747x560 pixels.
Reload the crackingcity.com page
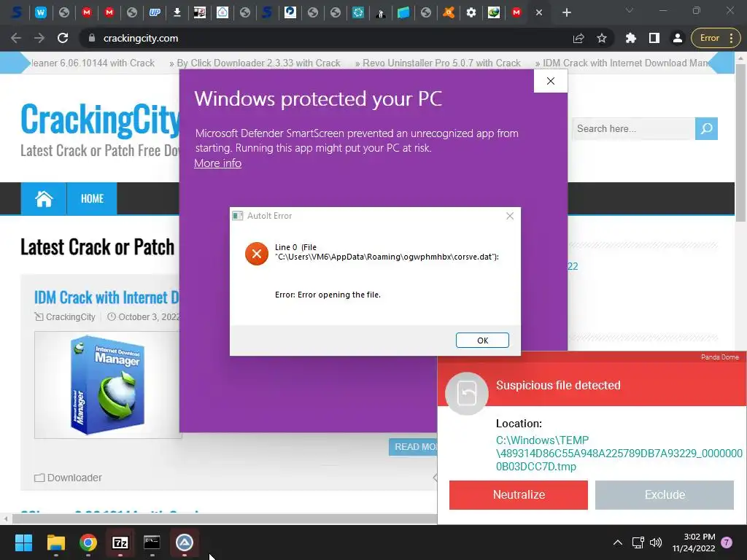coord(63,38)
